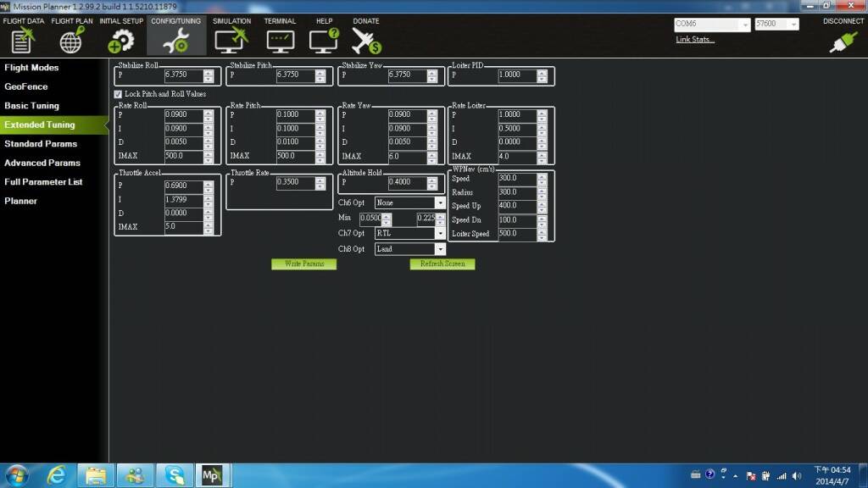Expand the Ch6 Opt dropdown
Viewport: 868px width, 488px height.
[440, 203]
